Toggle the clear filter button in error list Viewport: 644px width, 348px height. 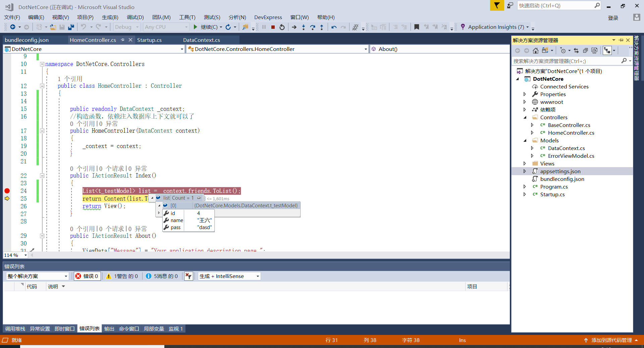(x=189, y=276)
